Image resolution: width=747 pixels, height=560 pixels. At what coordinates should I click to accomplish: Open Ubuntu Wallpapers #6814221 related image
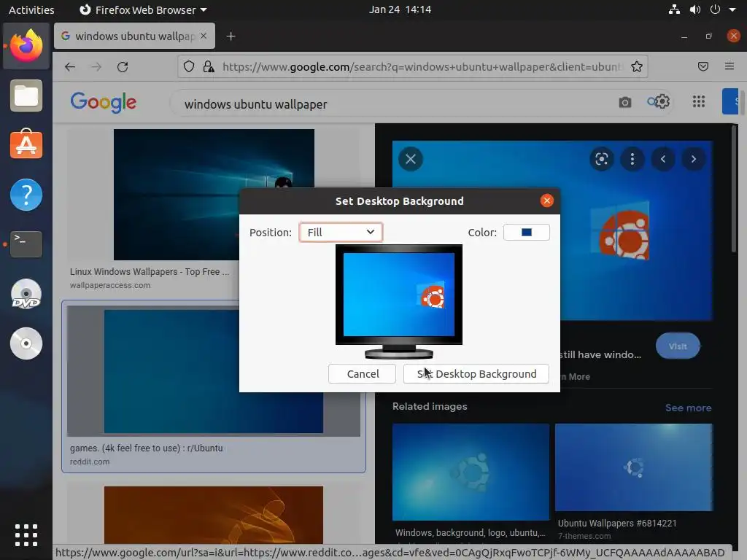click(x=634, y=467)
